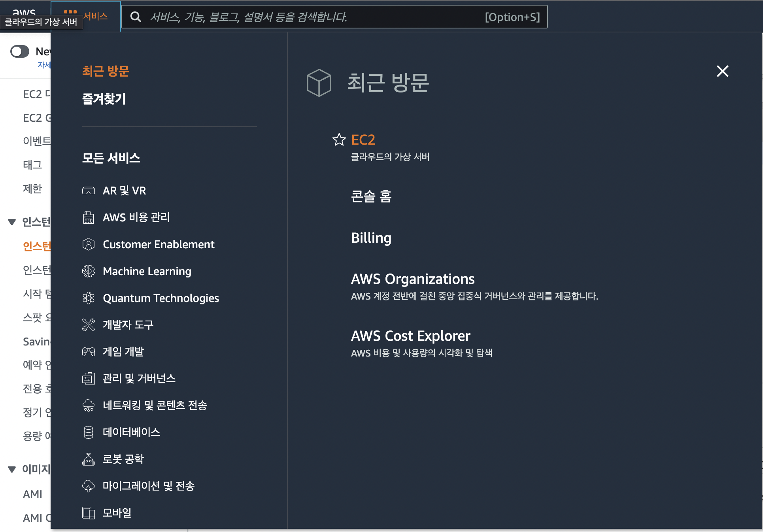The height and width of the screenshot is (532, 763).
Task: Open 관리 및 거버넌스 category
Action: pyautogui.click(x=139, y=379)
